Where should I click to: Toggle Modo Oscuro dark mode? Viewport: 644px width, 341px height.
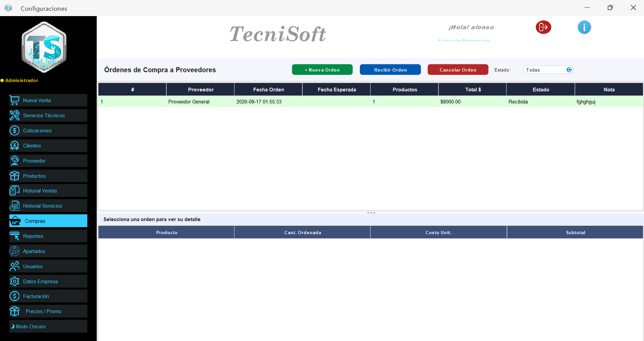48,327
